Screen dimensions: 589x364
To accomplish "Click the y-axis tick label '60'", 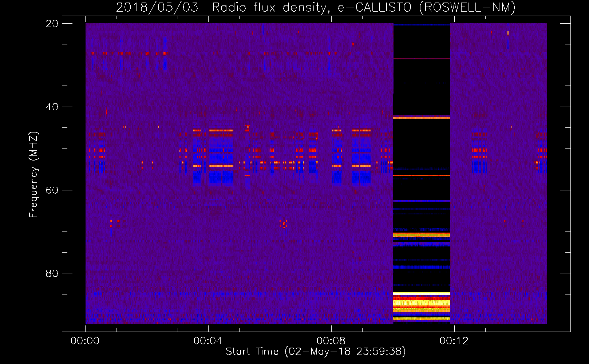I will click(52, 190).
